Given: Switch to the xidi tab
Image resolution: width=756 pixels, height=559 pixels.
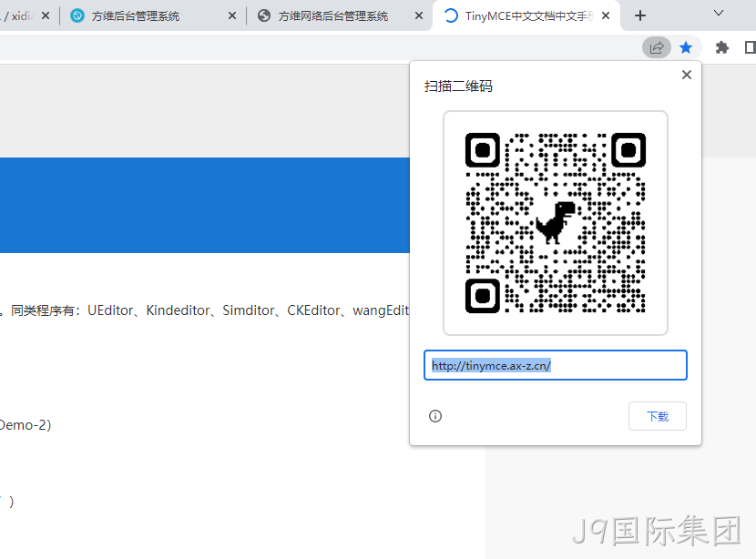Looking at the screenshot, I should coord(22,15).
